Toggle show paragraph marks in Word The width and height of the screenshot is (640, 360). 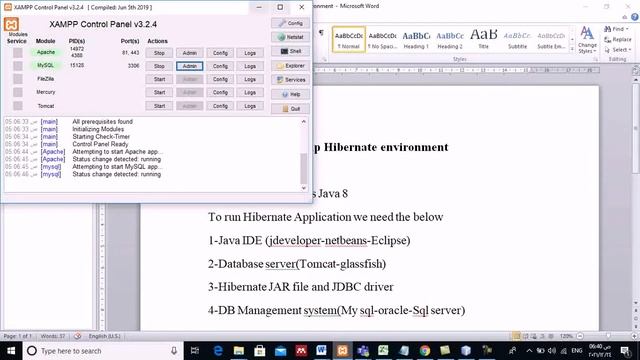(321, 33)
